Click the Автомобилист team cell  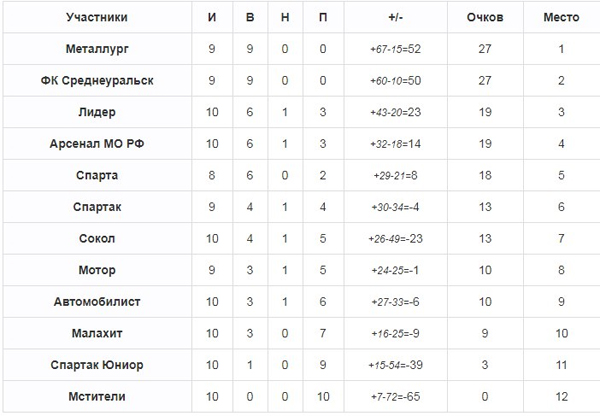coord(97,302)
